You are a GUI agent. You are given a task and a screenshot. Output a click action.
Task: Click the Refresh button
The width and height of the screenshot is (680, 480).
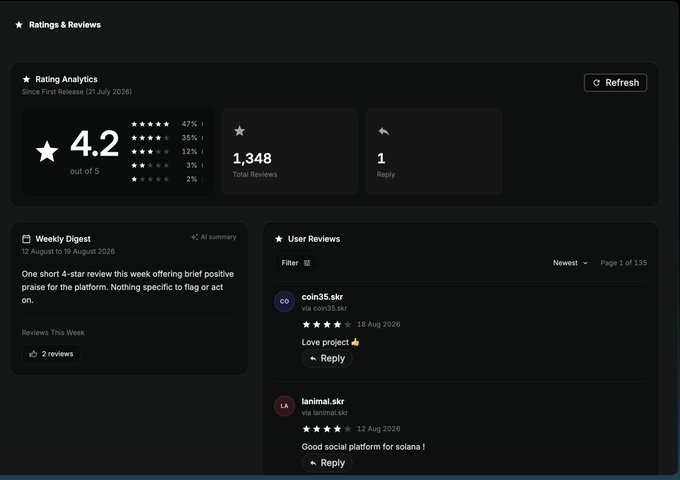615,82
